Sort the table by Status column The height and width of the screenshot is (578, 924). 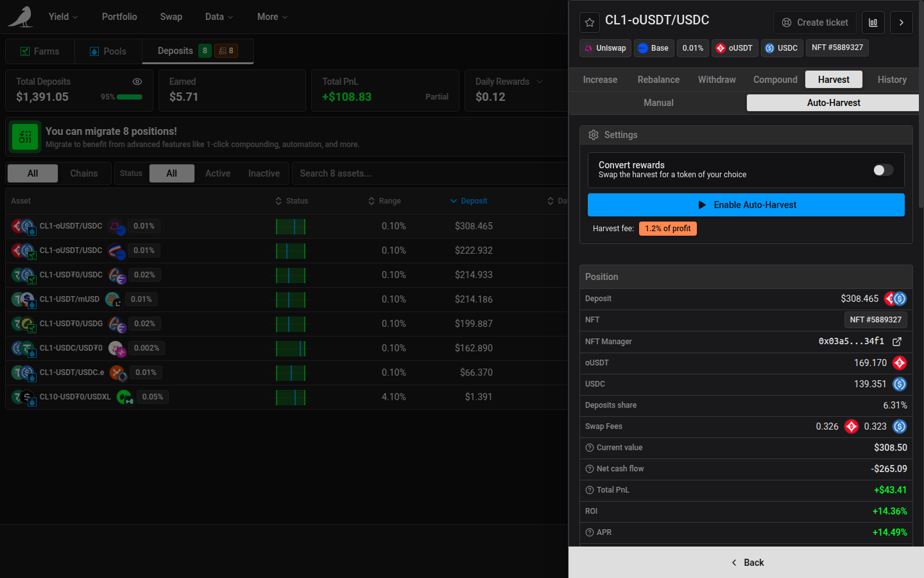click(291, 201)
